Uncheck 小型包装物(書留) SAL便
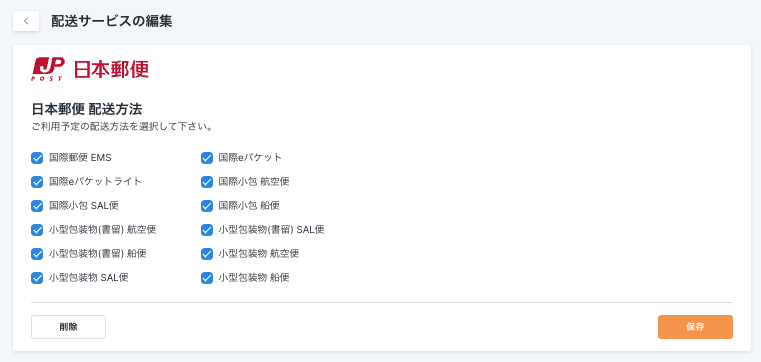Image resolution: width=761 pixels, height=362 pixels. [x=207, y=230]
